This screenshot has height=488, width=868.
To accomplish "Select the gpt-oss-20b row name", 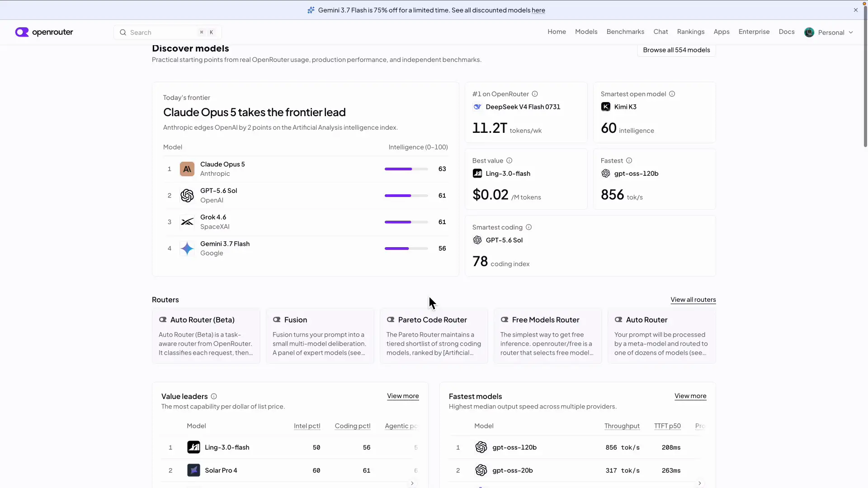I will coord(513,470).
